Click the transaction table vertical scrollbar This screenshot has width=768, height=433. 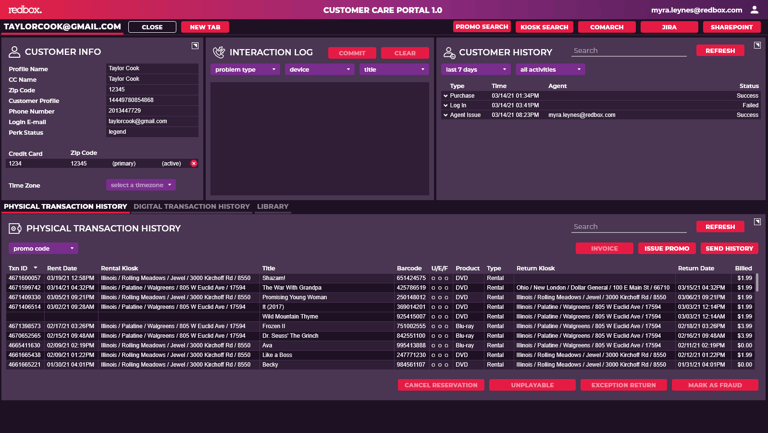tap(757, 283)
